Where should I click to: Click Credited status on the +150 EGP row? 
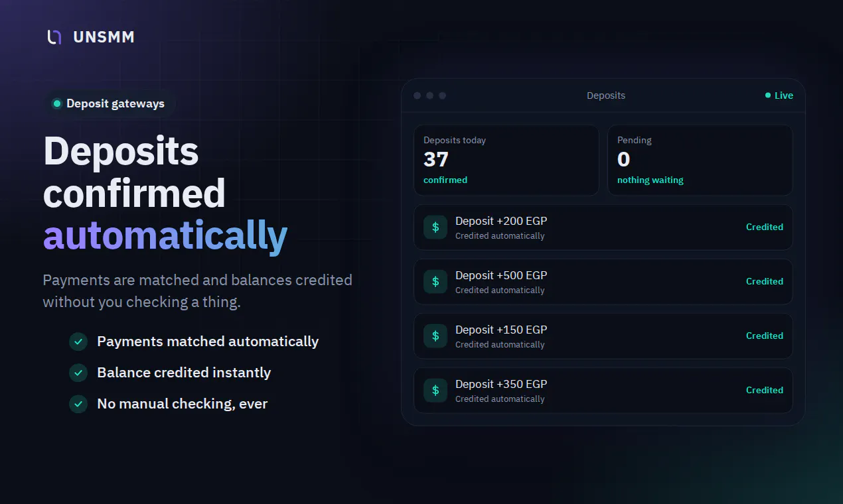[x=765, y=336]
